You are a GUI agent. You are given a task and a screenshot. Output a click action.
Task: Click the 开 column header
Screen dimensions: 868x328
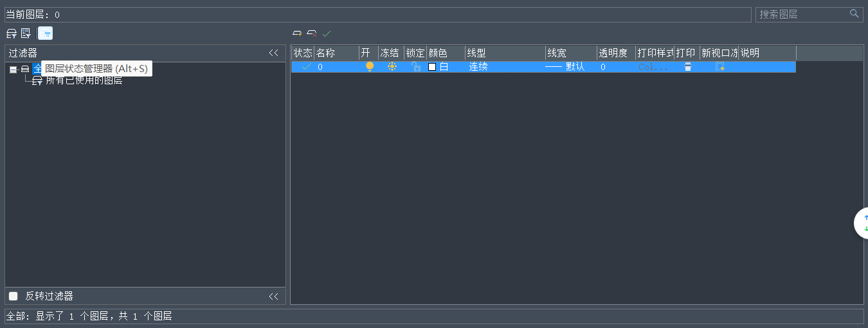tap(369, 53)
